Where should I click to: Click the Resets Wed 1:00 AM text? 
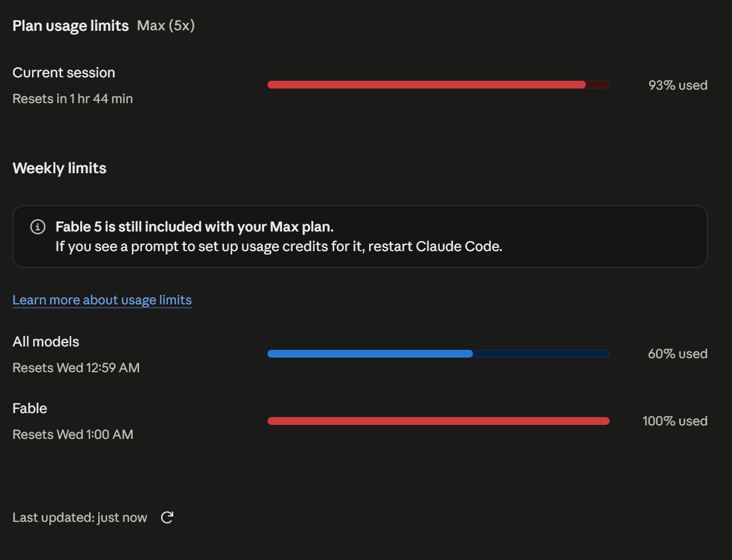click(x=73, y=434)
